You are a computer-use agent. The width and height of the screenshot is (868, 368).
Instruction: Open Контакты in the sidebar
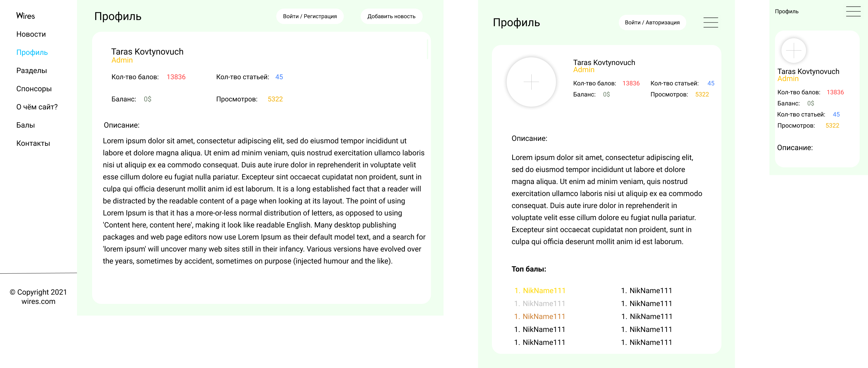pos(33,143)
